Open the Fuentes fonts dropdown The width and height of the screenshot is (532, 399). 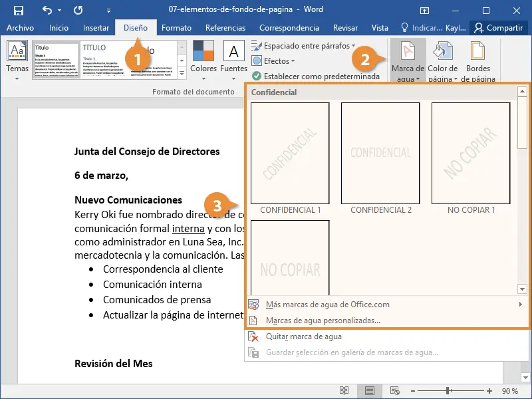coord(234,60)
